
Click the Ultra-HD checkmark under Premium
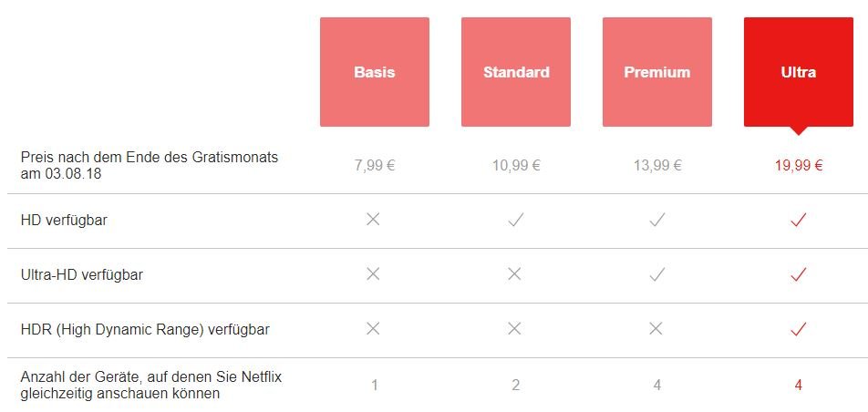(657, 274)
